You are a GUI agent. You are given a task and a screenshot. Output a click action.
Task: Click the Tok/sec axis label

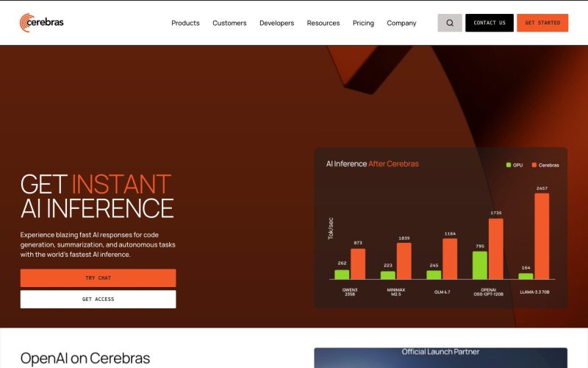(x=330, y=228)
